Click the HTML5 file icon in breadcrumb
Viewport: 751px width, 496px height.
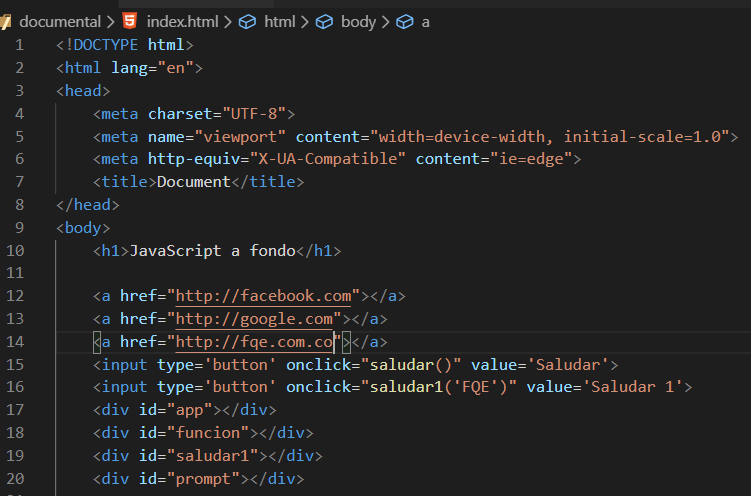(x=130, y=21)
